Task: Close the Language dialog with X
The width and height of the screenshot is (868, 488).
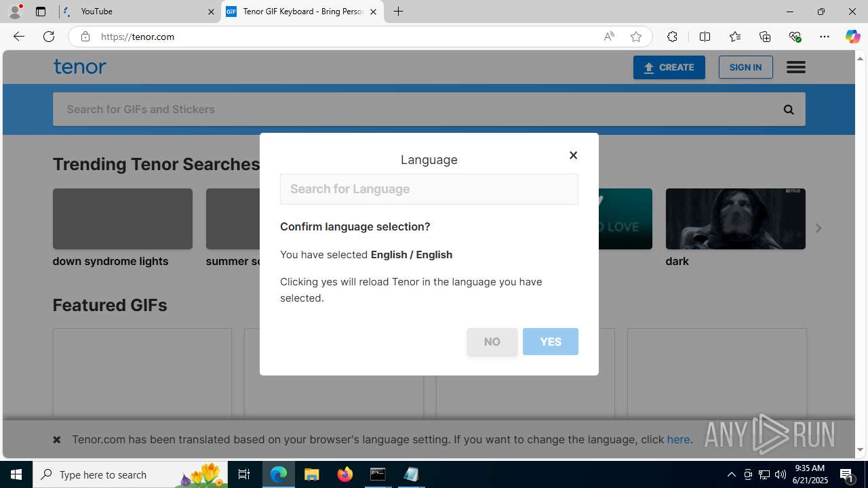Action: (x=573, y=155)
